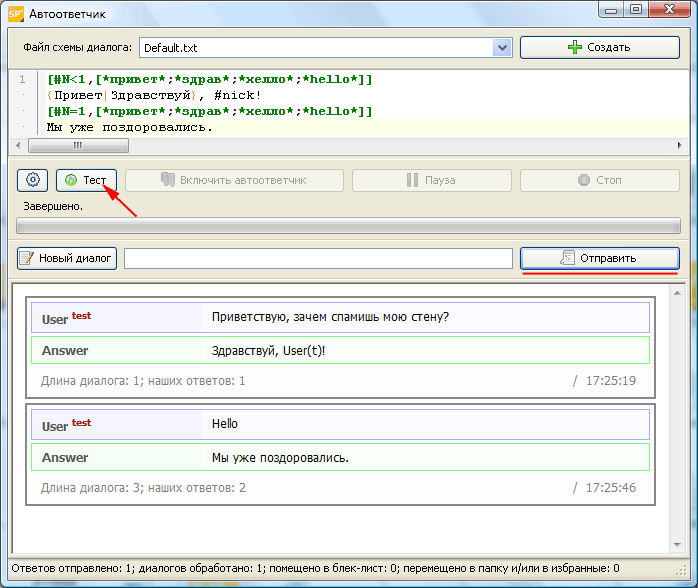Open the dialog scheme file dropdown arrow

pyautogui.click(x=502, y=48)
